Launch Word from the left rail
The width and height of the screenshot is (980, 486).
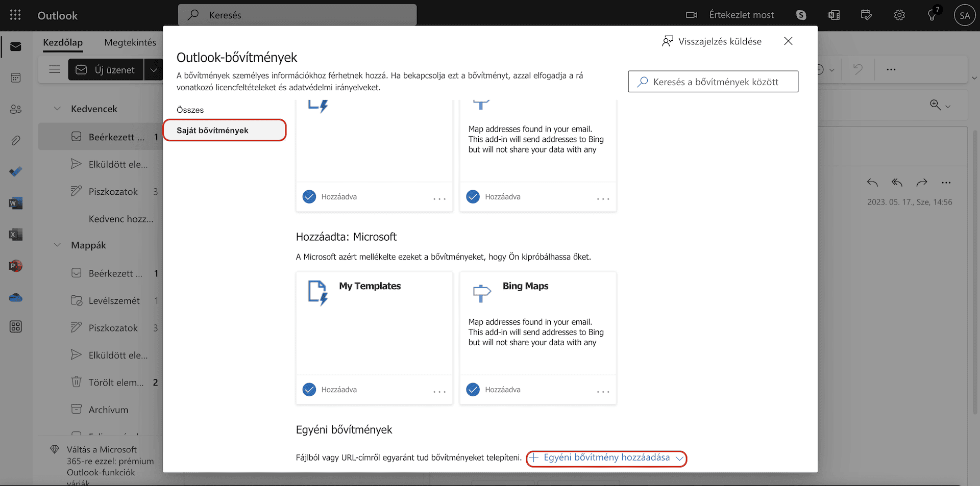[x=15, y=203]
